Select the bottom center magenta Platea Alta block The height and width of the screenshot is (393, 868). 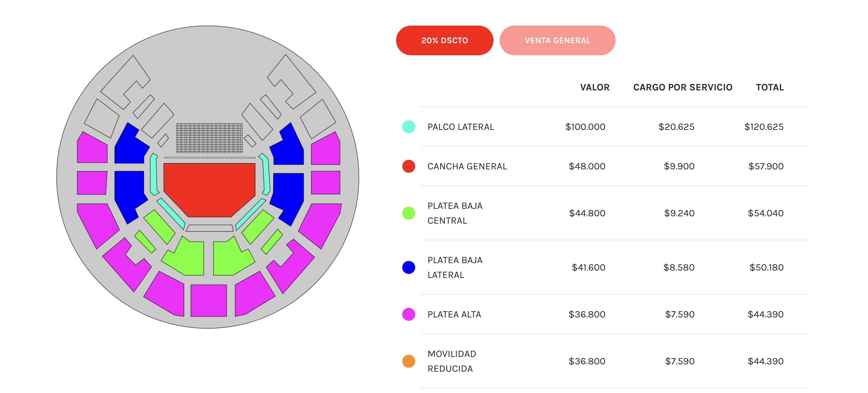209,300
